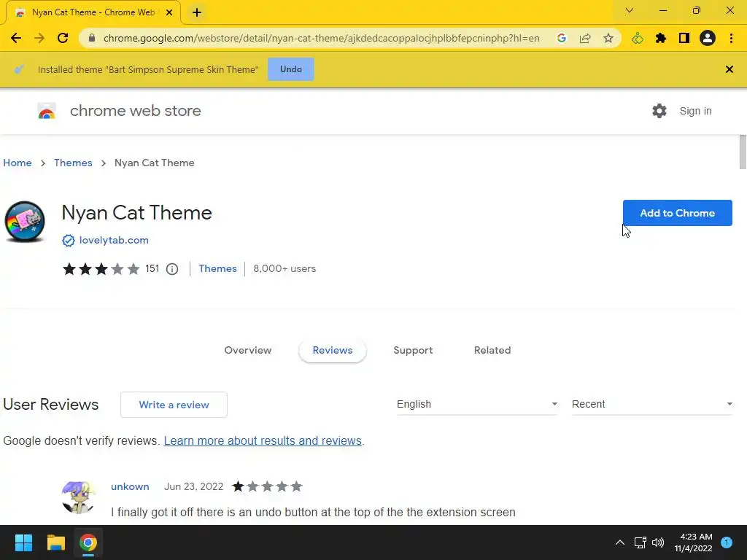
Task: Open the volume control icon
Action: pyautogui.click(x=658, y=542)
